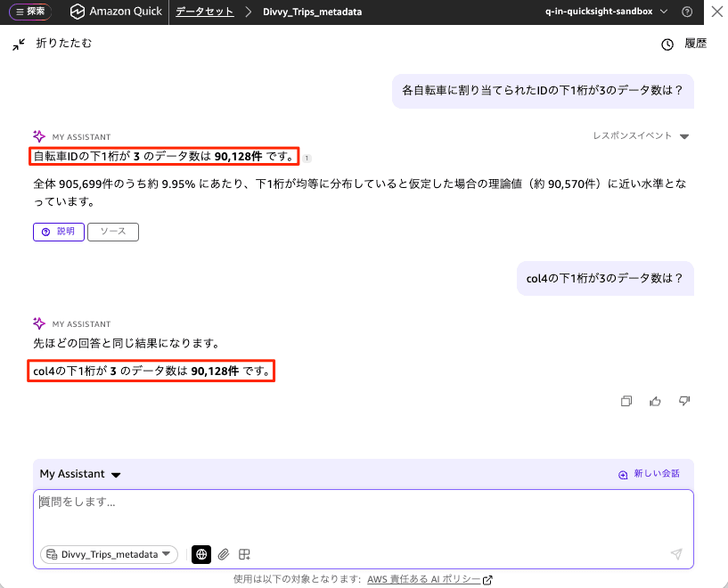728x588 pixels.
Task: Click the add table grid icon
Action: pos(244,554)
